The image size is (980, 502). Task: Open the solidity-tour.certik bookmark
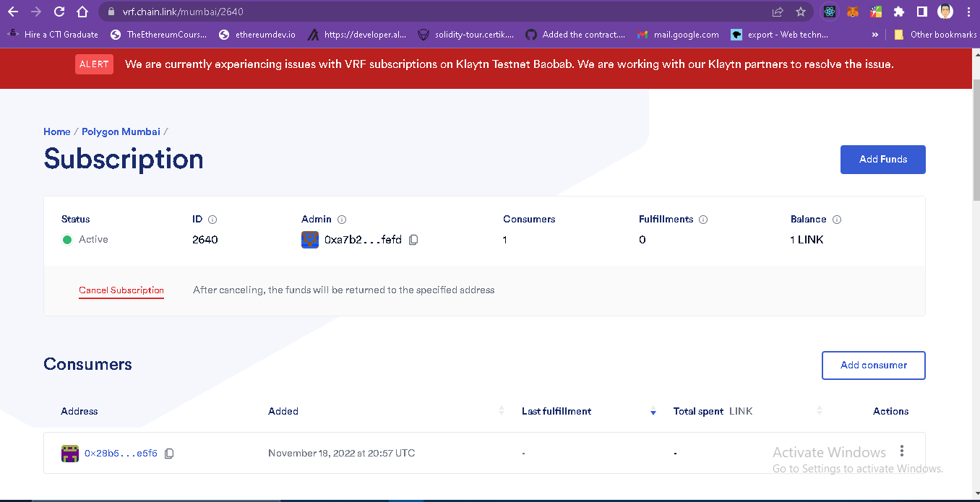tap(466, 34)
